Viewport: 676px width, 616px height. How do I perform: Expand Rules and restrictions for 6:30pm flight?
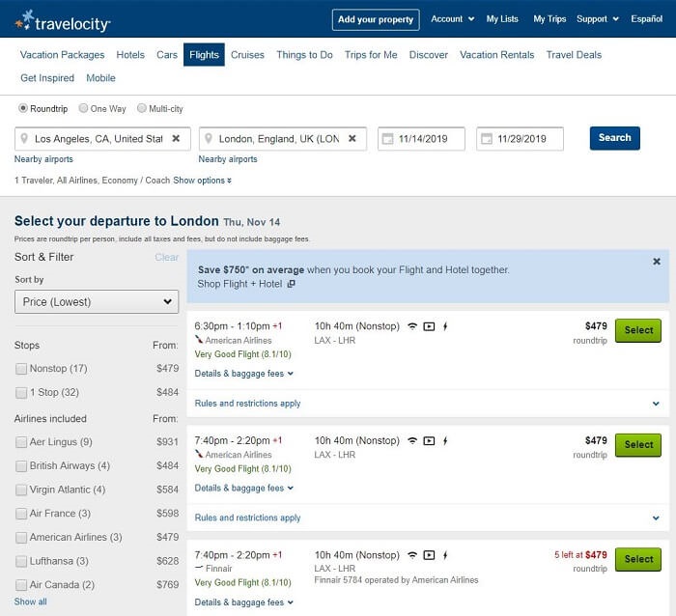click(428, 404)
